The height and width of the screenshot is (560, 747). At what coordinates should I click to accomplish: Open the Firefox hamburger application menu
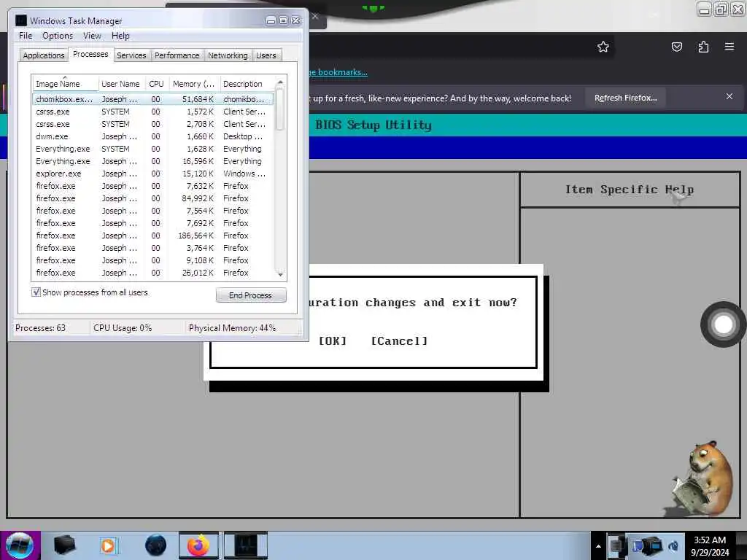pyautogui.click(x=729, y=46)
